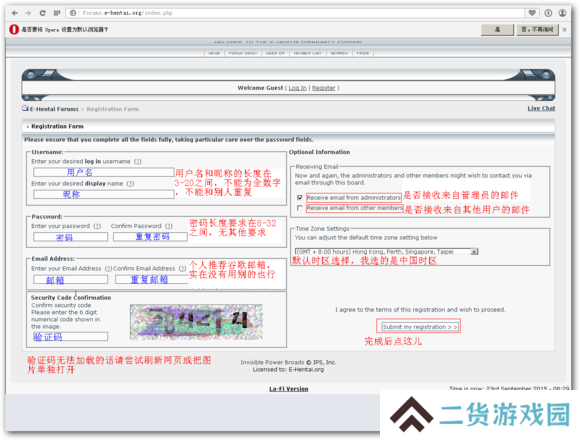Screen dimensions: 580x440
Task: Collapse the Registration Form header arrow
Action: 27,127
